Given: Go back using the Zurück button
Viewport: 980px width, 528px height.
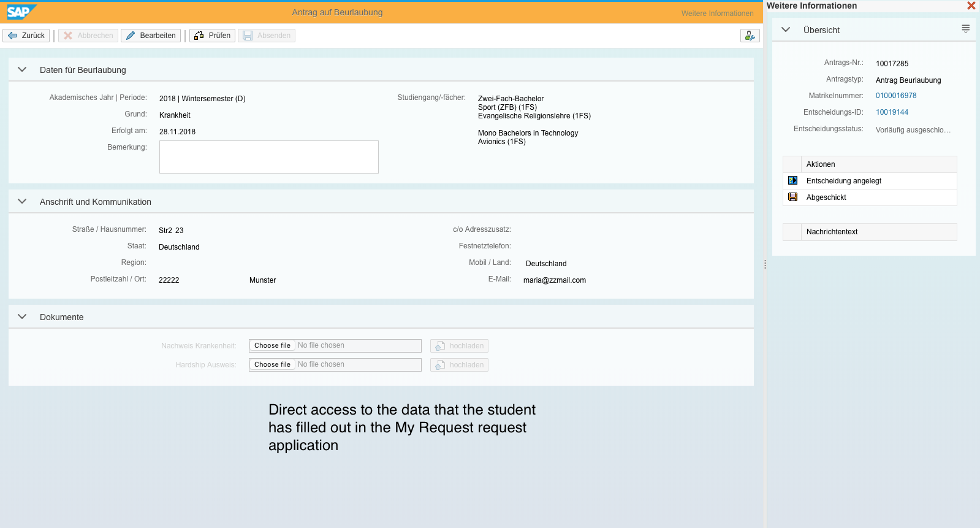Looking at the screenshot, I should pyautogui.click(x=26, y=36).
